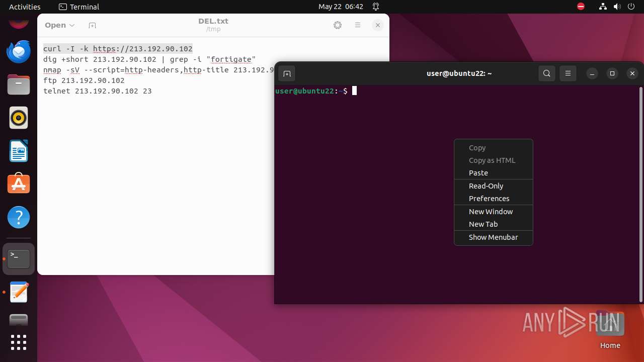Viewport: 644px width, 362px height.
Task: Open the search icon in terminal header
Action: coord(547,73)
